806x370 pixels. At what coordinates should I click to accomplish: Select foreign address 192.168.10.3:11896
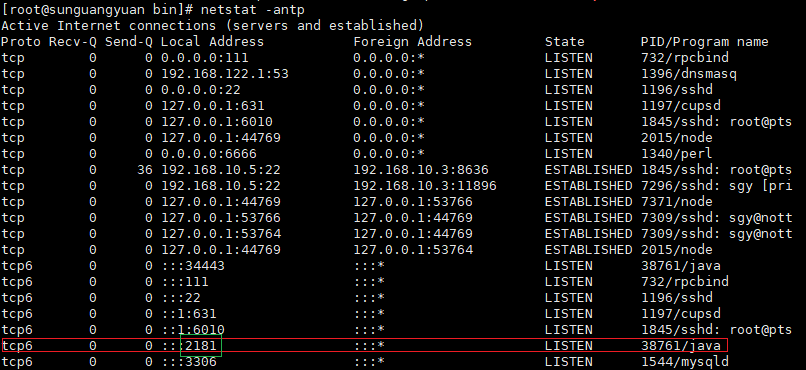pyautogui.click(x=425, y=186)
